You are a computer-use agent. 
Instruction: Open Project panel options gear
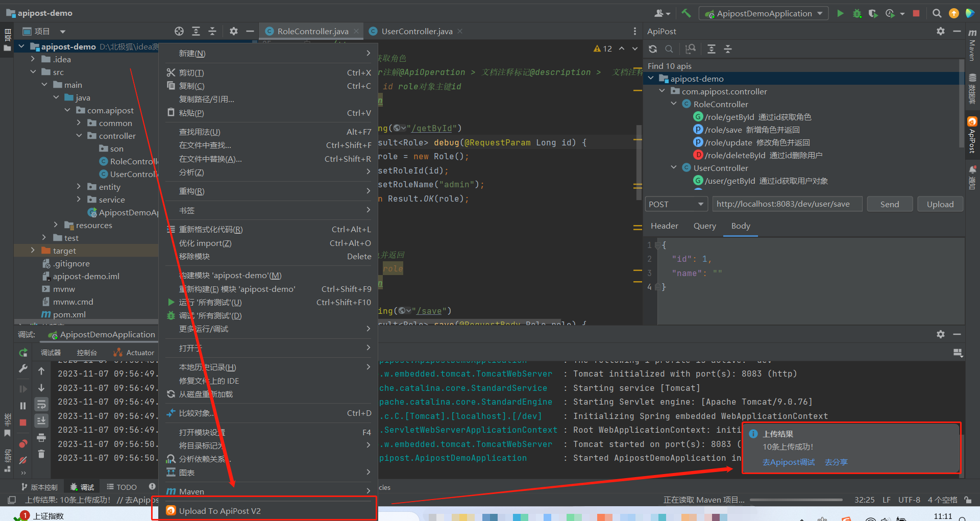pos(233,31)
